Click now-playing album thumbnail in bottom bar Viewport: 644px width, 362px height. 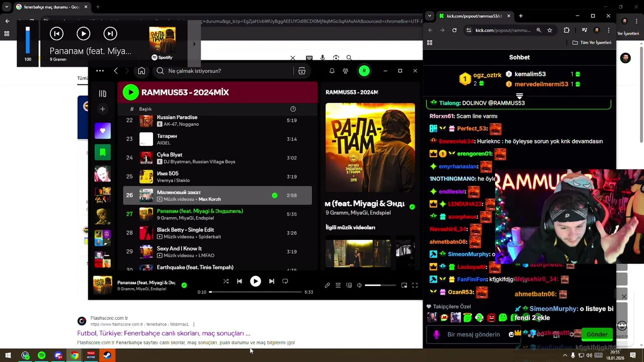click(x=103, y=285)
